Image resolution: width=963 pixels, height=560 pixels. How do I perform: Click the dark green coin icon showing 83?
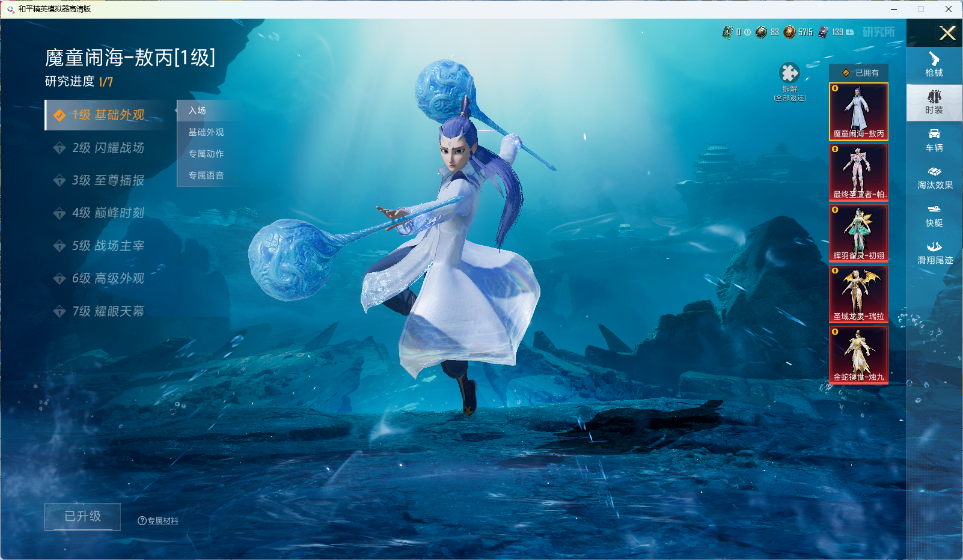(x=761, y=32)
